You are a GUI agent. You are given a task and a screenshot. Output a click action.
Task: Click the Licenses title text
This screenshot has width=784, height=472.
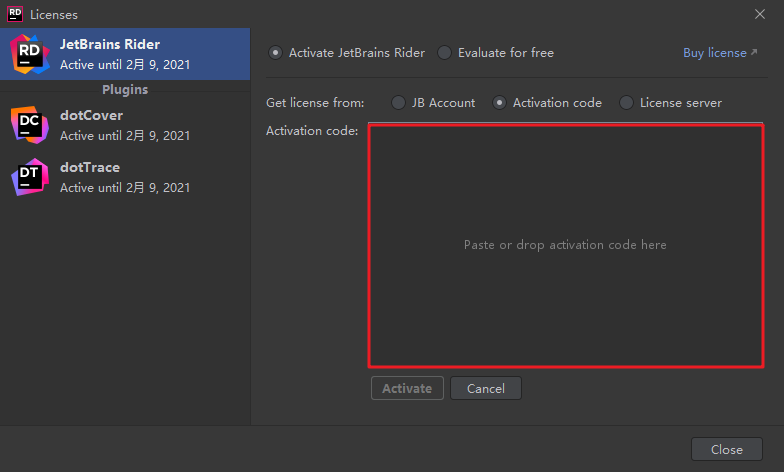tap(54, 14)
